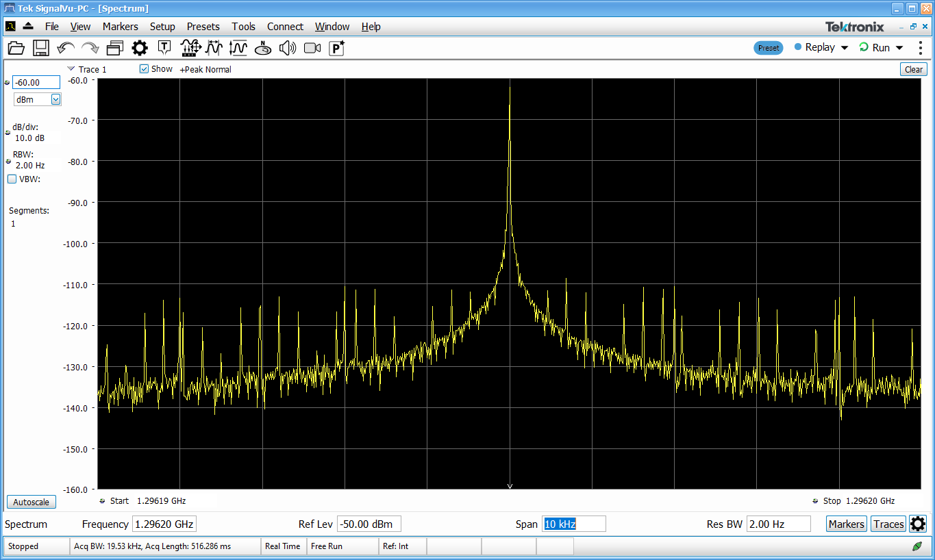Viewport: 935px width, 560px height.
Task: Click the Real Time status entry
Action: [x=282, y=546]
